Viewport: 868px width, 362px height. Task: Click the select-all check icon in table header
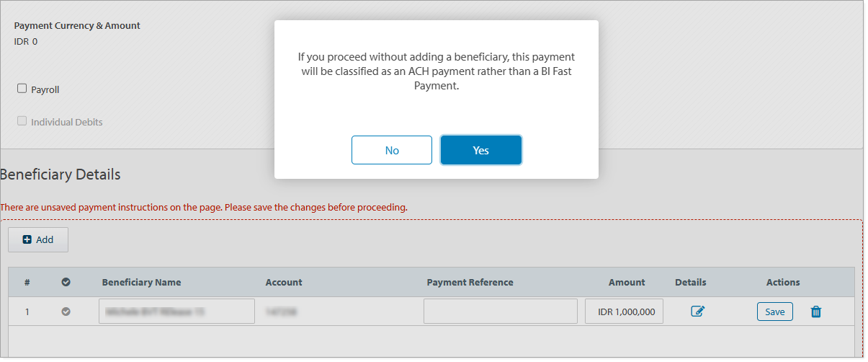pos(66,282)
